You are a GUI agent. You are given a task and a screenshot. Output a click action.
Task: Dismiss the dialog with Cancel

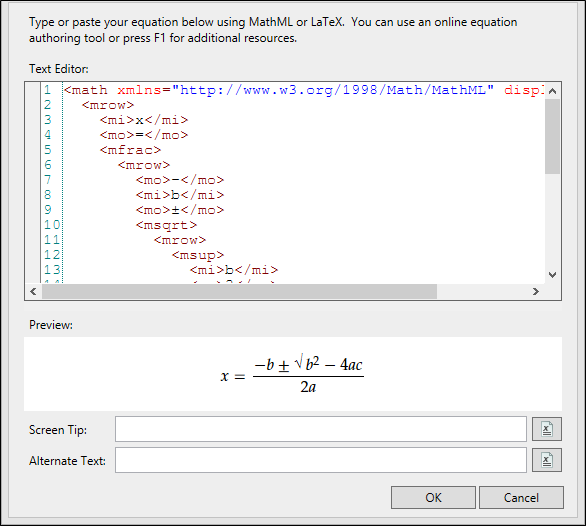click(x=521, y=498)
